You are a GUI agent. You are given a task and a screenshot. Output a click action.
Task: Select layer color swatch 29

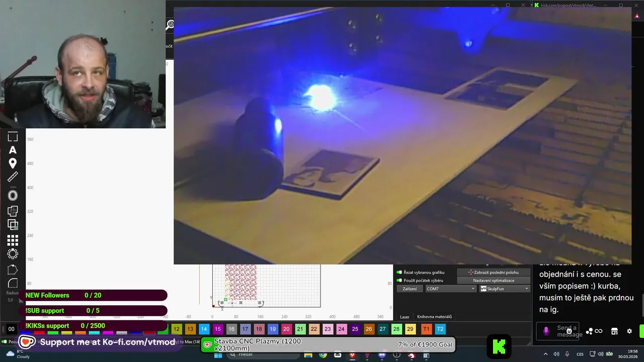pyautogui.click(x=410, y=329)
